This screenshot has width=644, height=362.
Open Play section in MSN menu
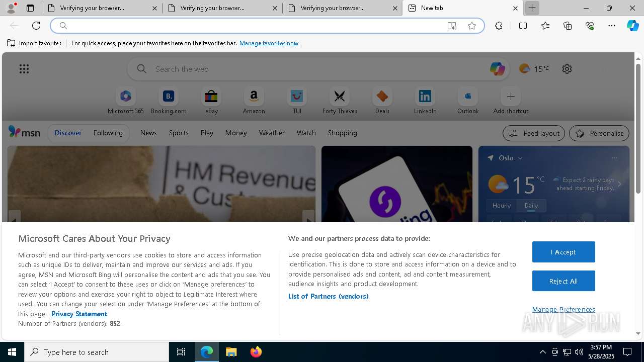207,133
